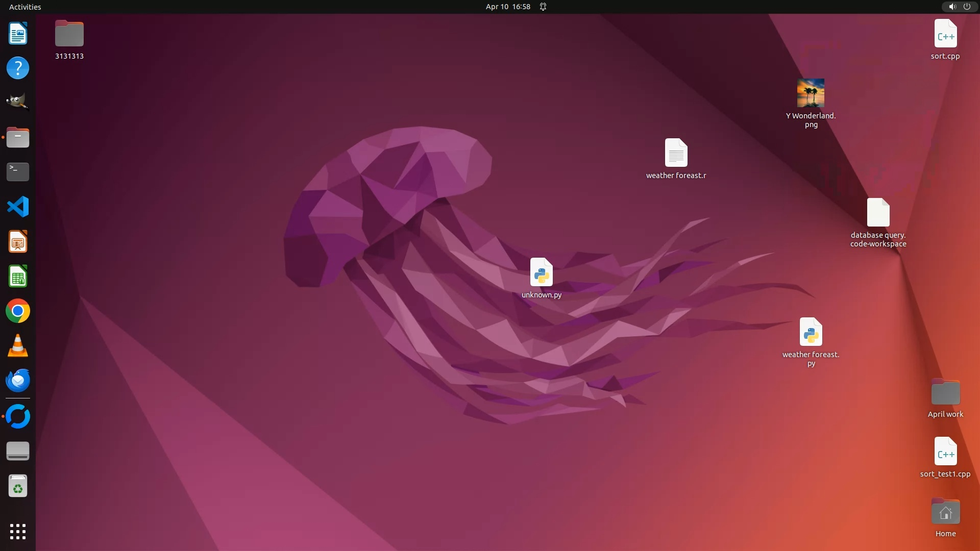Image resolution: width=980 pixels, height=551 pixels.
Task: Launch Thunderbird mail client
Action: pyautogui.click(x=18, y=381)
